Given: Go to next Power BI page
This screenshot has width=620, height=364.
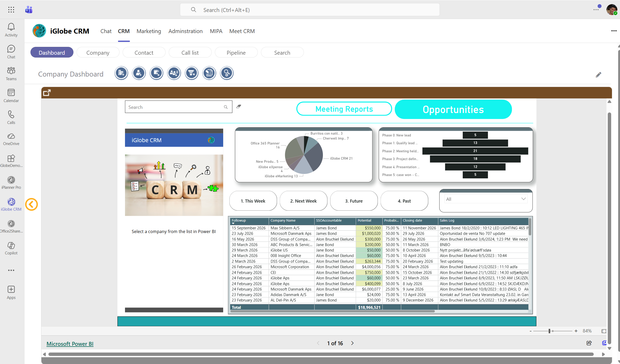Looking at the screenshot, I should [x=352, y=343].
